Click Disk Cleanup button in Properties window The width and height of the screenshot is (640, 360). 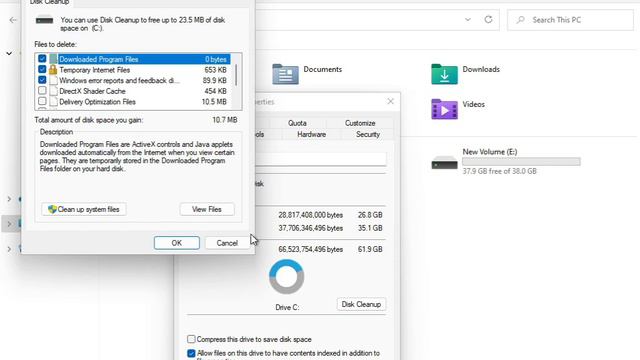click(361, 304)
